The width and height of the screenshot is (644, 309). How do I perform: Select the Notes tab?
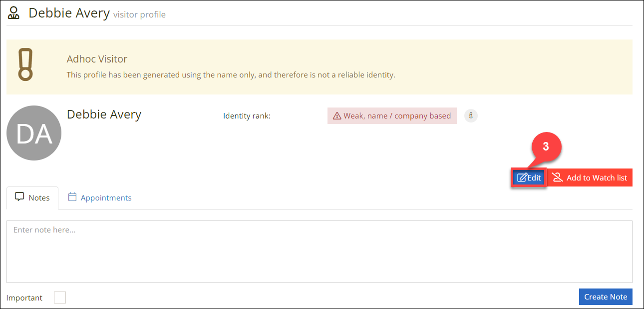(x=32, y=197)
